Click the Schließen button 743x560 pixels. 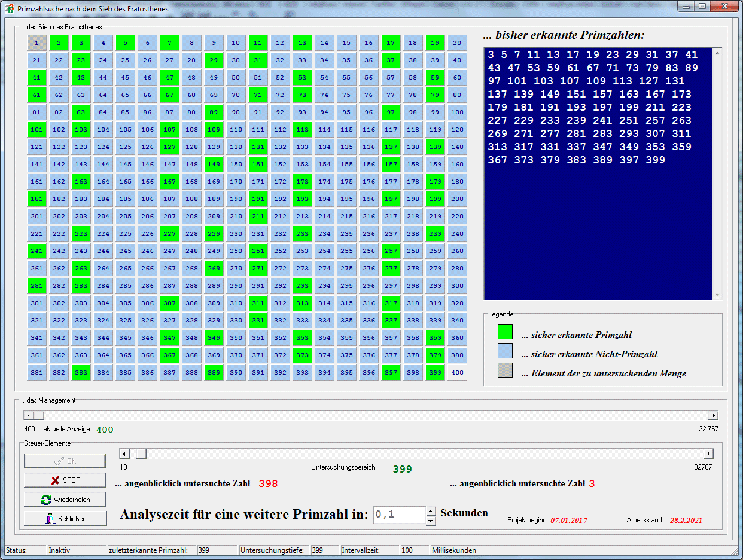(x=65, y=518)
